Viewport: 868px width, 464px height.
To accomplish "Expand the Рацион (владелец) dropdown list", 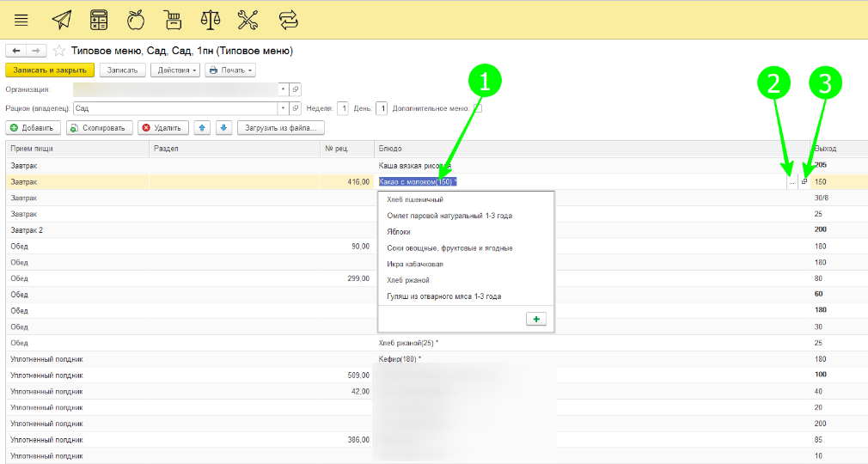I will (283, 108).
